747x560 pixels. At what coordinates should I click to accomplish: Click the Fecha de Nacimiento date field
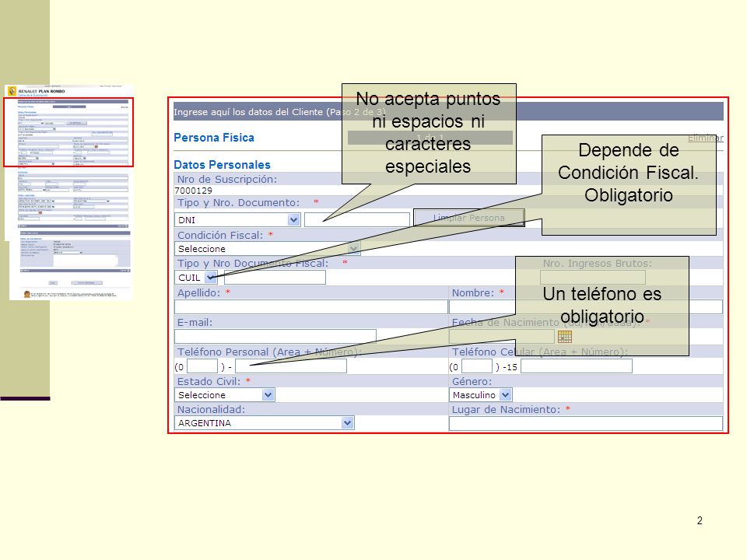[502, 336]
